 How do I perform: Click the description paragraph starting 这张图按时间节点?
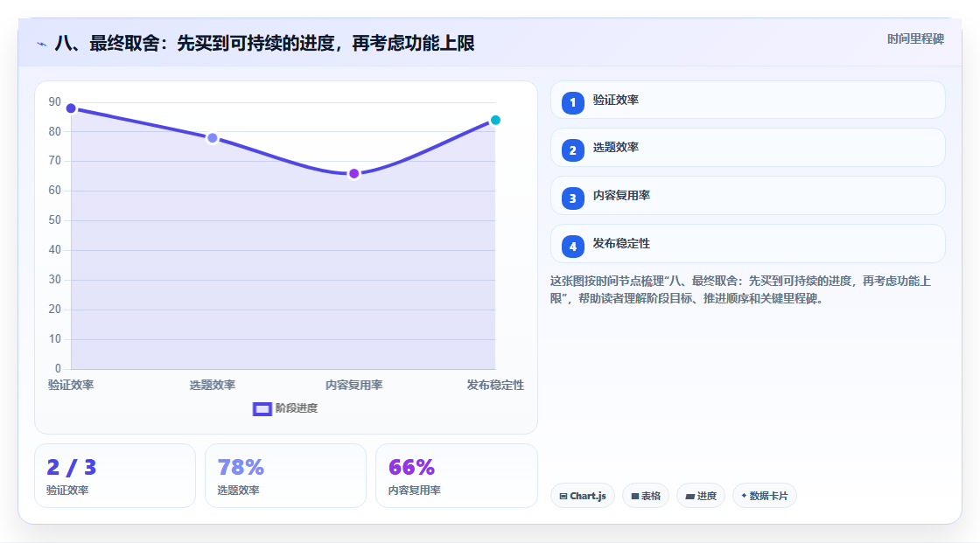tap(740, 290)
